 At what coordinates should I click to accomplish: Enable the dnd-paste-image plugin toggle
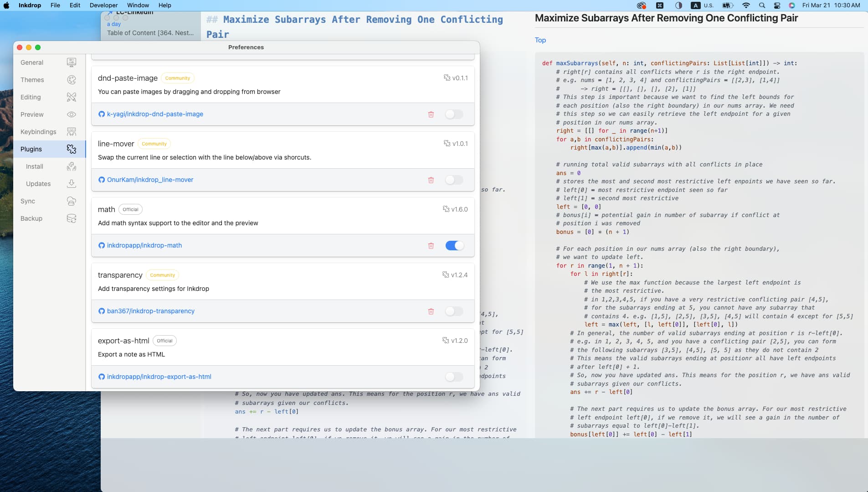coord(454,114)
